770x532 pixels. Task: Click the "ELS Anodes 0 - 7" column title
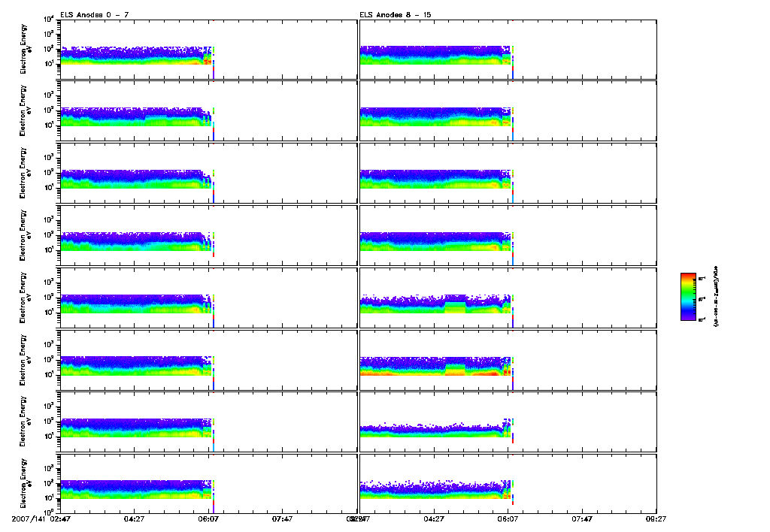click(x=94, y=15)
